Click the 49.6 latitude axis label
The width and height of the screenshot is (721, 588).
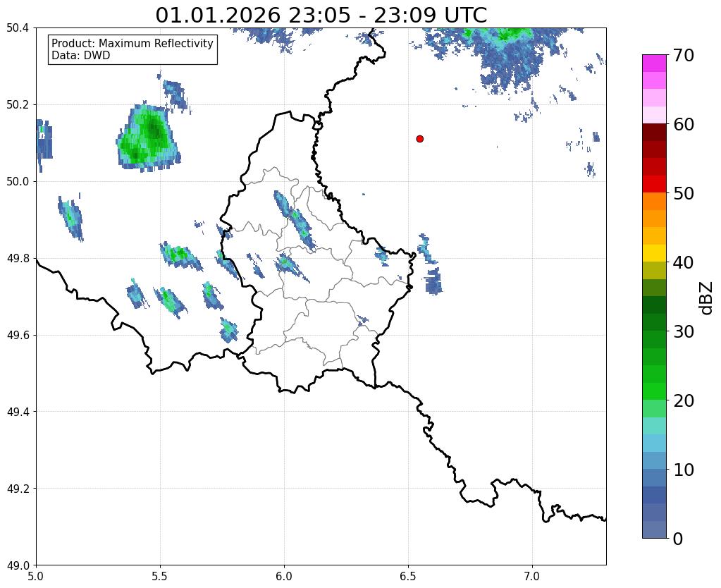(18, 336)
